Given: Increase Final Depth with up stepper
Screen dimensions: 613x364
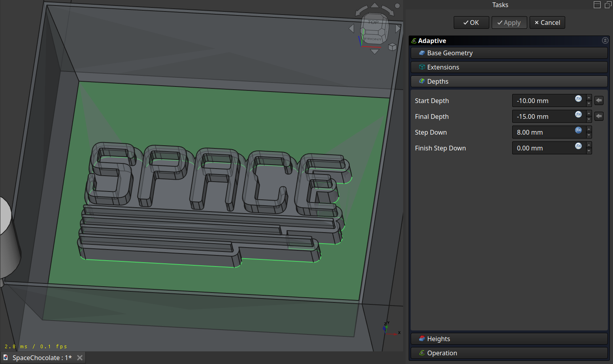Looking at the screenshot, I should [589, 113].
